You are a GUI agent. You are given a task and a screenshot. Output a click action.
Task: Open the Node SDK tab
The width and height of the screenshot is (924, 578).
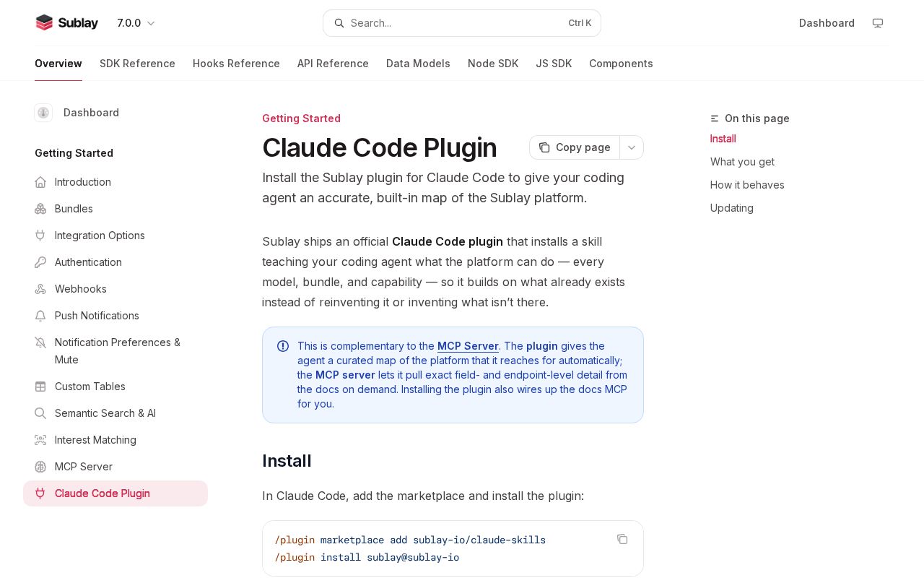pyautogui.click(x=493, y=64)
